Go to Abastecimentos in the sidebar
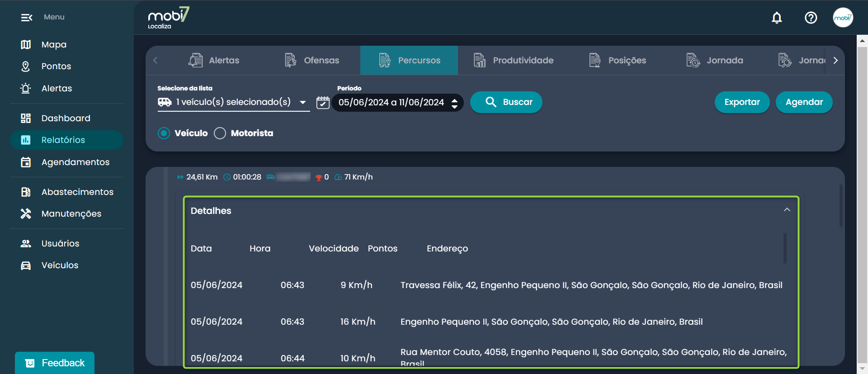The height and width of the screenshot is (374, 868). pos(77,192)
